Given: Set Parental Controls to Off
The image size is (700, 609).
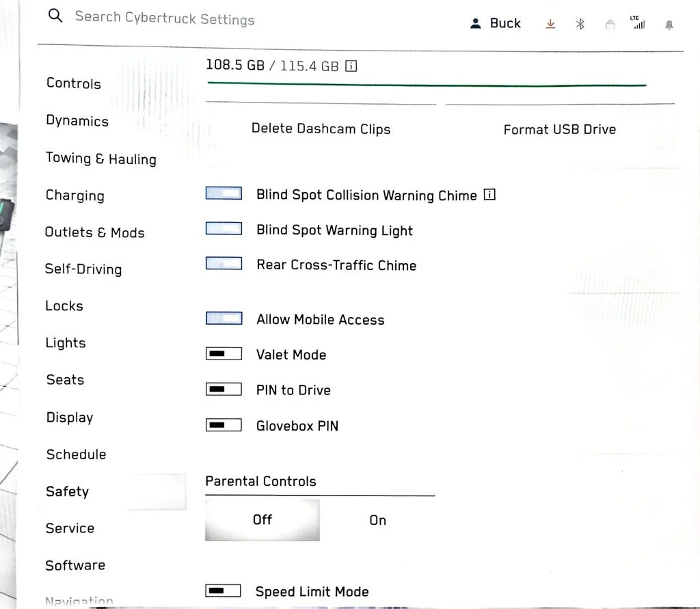Looking at the screenshot, I should (x=262, y=519).
